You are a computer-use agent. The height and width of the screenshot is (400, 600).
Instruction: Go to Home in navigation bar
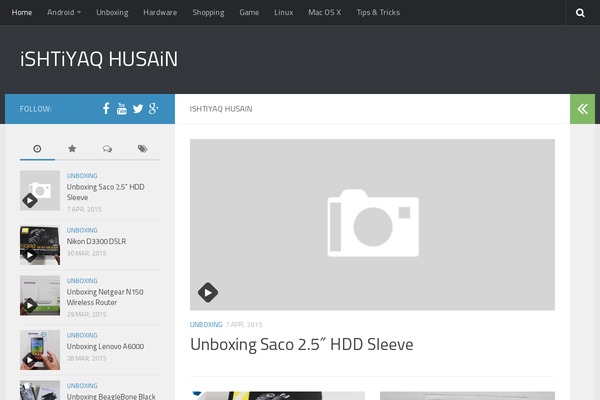click(22, 13)
